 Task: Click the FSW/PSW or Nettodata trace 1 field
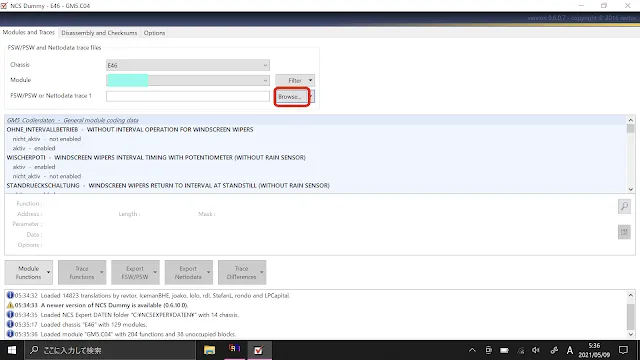(188, 96)
